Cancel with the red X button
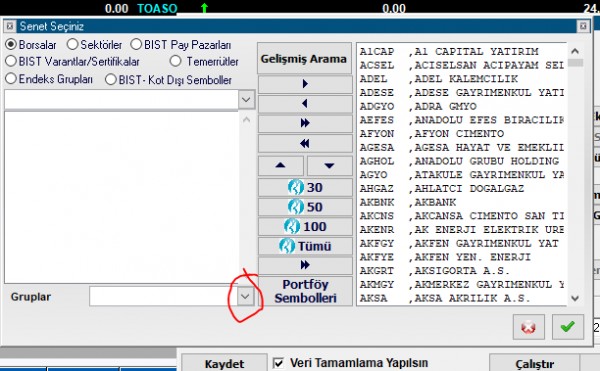The image size is (600, 371). [528, 327]
